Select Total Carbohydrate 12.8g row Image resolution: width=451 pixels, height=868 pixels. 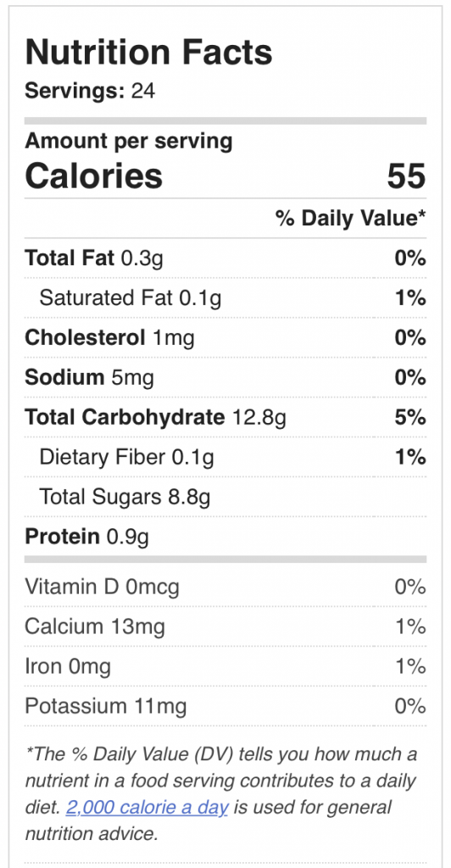pyautogui.click(x=225, y=417)
